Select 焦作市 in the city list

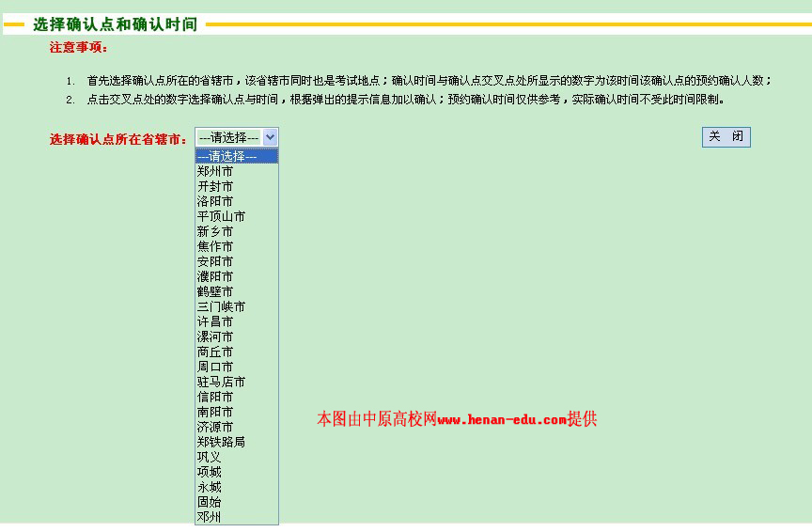coord(215,247)
